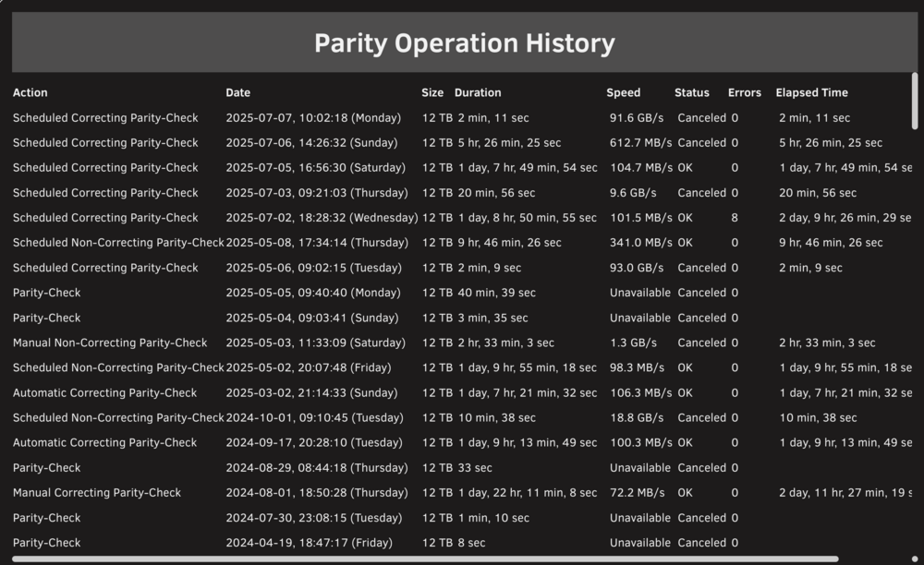Click the duration 8 sec

coord(471,543)
